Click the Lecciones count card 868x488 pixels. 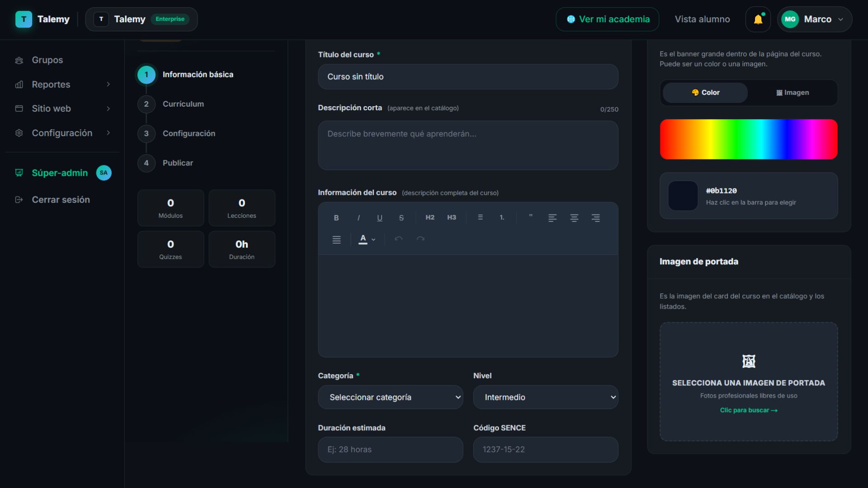point(242,208)
